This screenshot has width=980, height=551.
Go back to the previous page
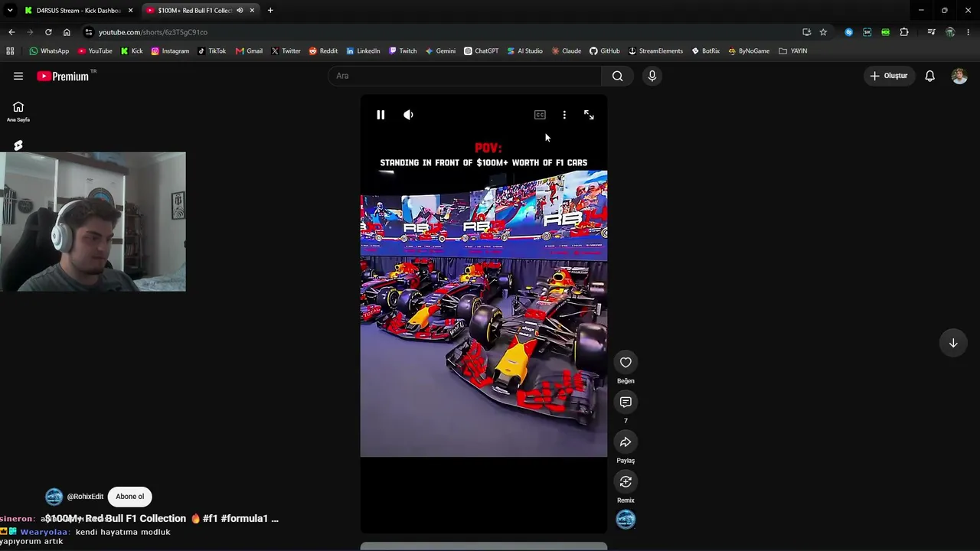click(x=11, y=32)
